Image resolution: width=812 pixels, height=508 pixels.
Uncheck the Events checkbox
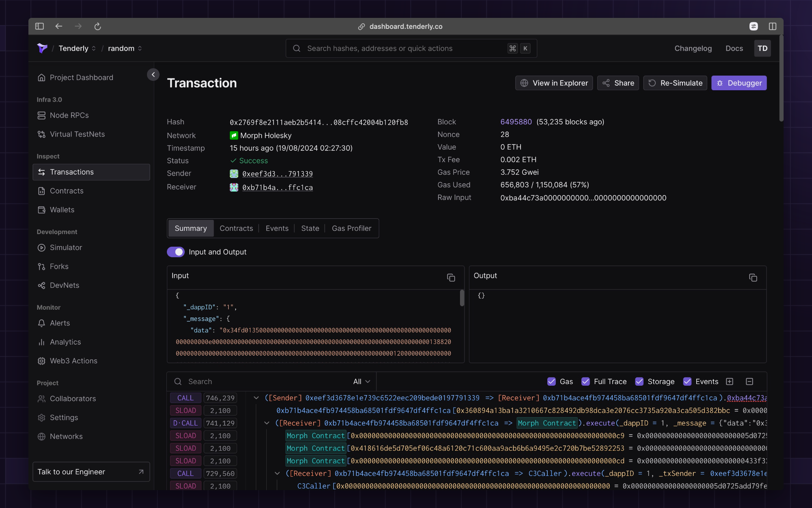(687, 382)
